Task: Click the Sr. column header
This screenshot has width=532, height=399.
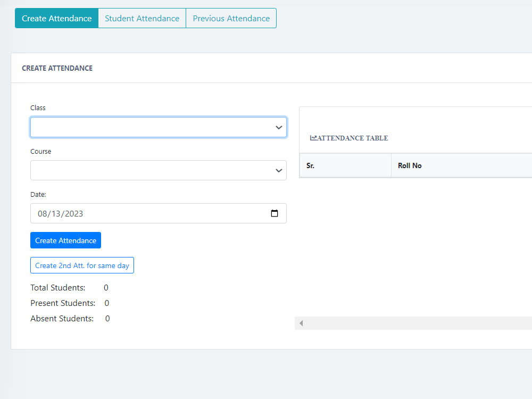Action: click(310, 165)
